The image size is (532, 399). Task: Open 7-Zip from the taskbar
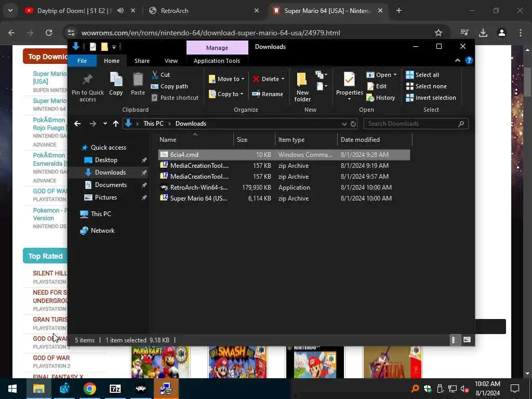click(x=115, y=389)
